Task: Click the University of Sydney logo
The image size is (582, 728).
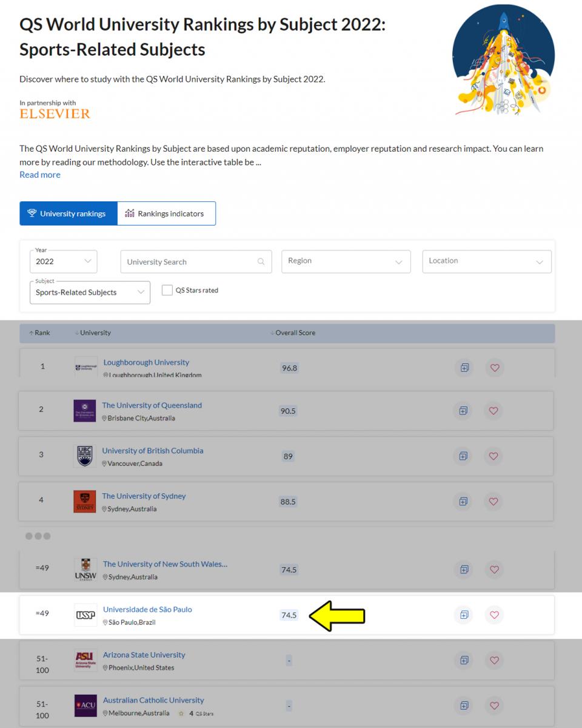Action: click(84, 502)
